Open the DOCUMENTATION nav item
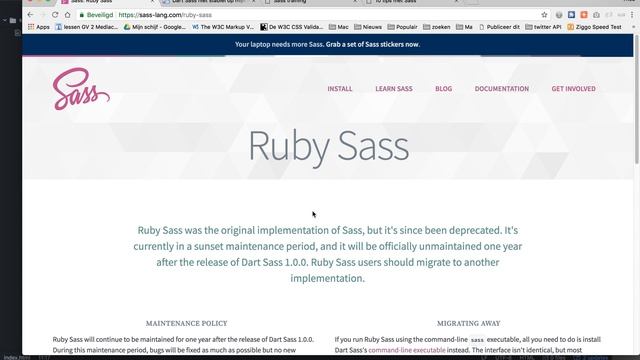Screen dimensions: 640x360 (x=502, y=89)
